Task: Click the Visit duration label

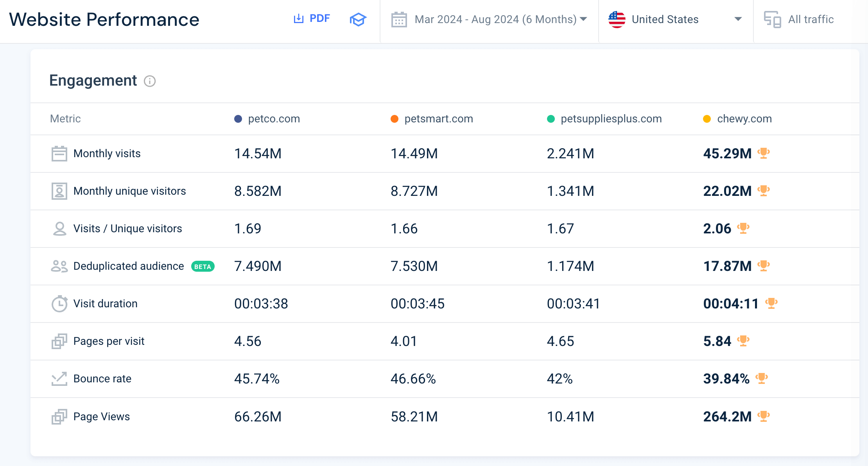Action: (x=105, y=304)
